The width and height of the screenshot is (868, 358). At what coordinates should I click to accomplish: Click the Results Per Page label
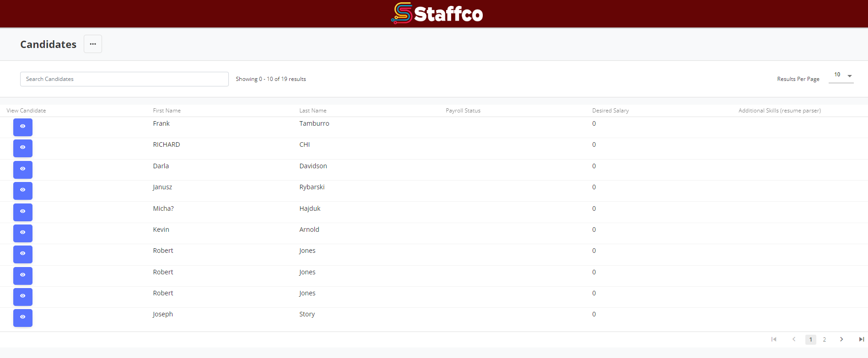click(798, 79)
